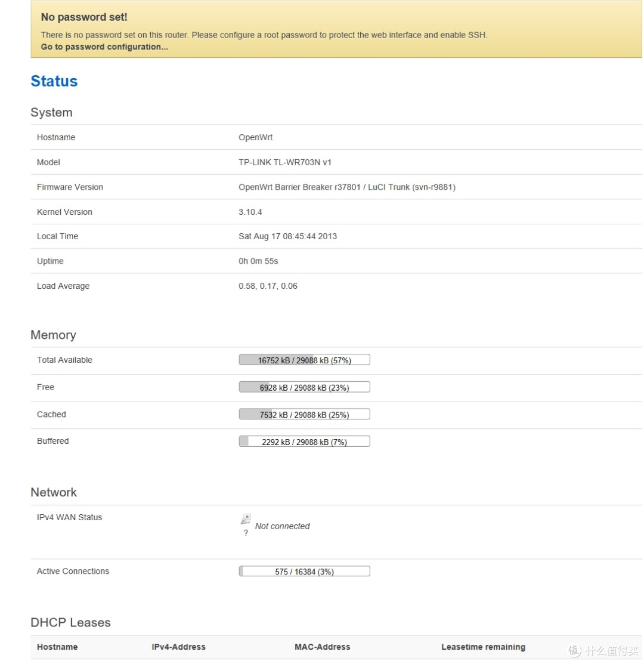
Task: Click the Hostname label in System section
Action: pos(56,137)
